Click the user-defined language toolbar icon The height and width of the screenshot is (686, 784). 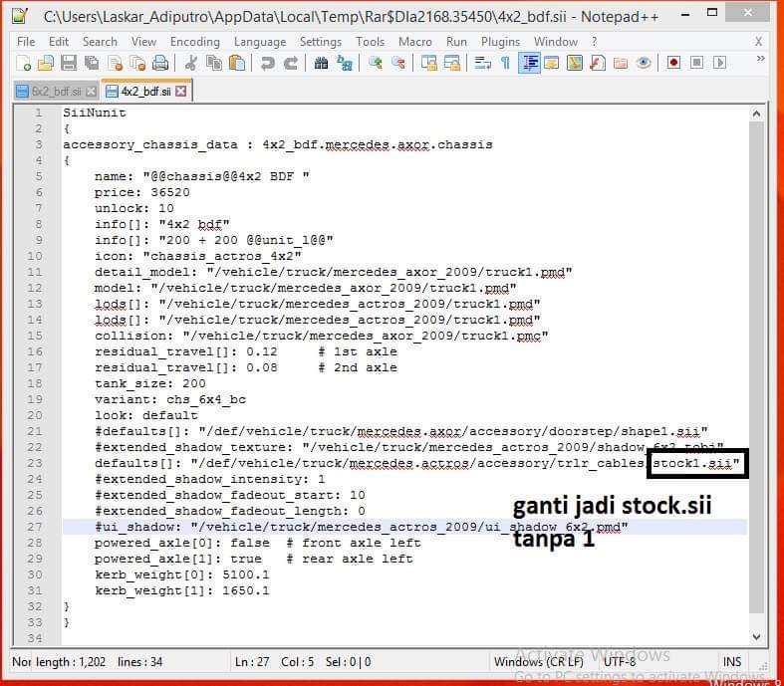click(x=552, y=63)
